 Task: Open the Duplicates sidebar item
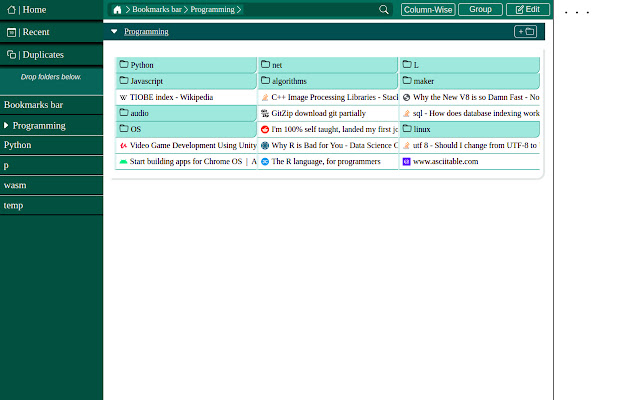pyautogui.click(x=51, y=55)
